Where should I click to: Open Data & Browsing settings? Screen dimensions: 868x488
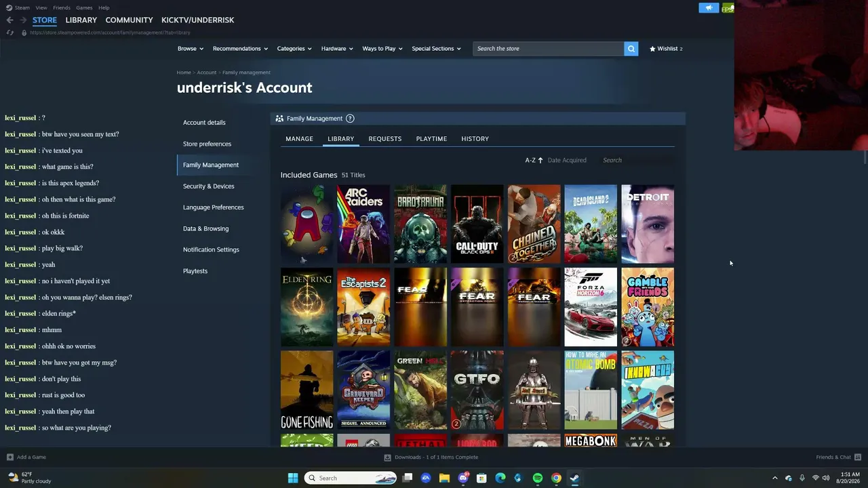[x=205, y=228]
